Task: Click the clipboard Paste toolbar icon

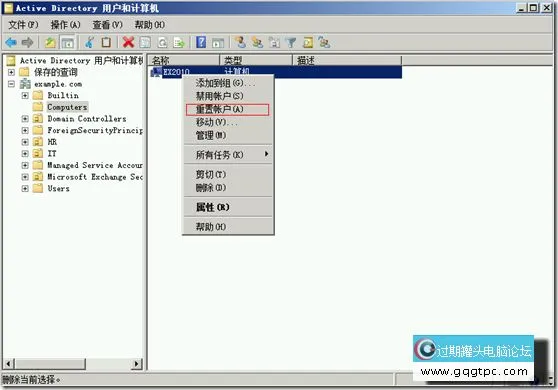Action: coord(106,43)
